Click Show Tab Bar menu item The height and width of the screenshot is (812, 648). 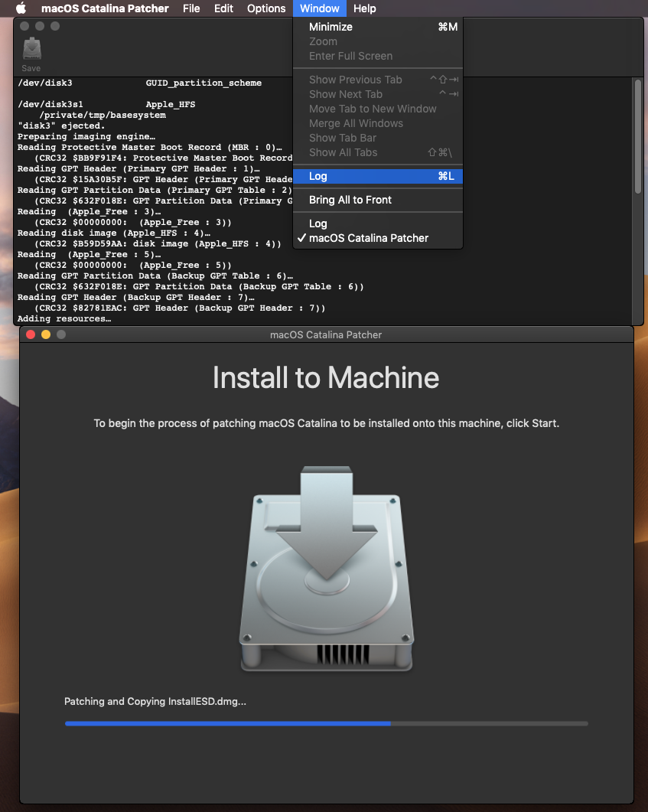pos(378,138)
